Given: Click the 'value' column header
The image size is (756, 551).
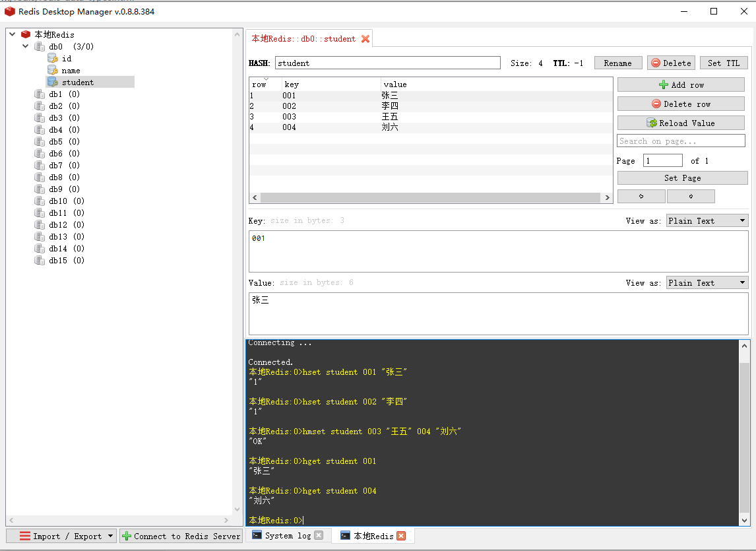Looking at the screenshot, I should (496, 84).
